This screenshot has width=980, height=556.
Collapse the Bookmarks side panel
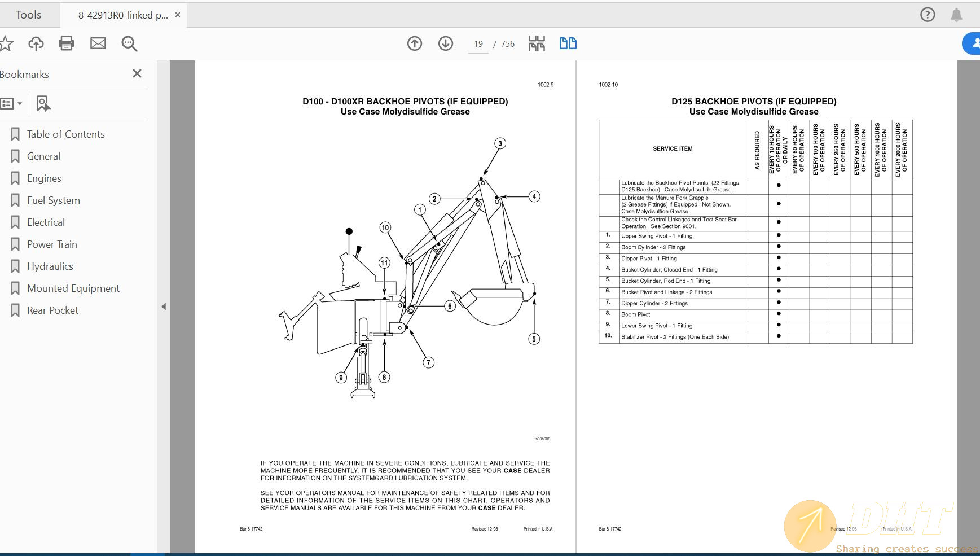pos(163,306)
